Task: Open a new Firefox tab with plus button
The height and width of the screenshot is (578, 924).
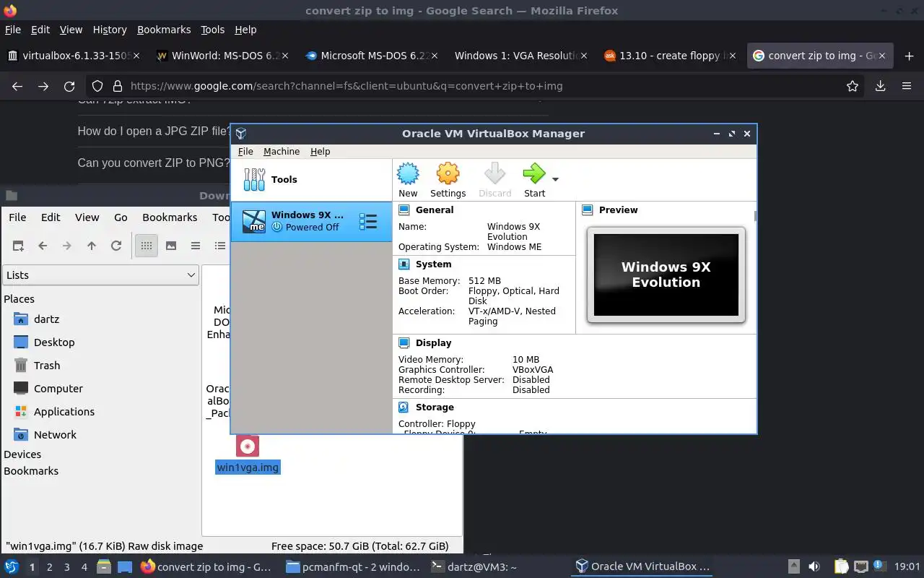Action: click(x=909, y=56)
